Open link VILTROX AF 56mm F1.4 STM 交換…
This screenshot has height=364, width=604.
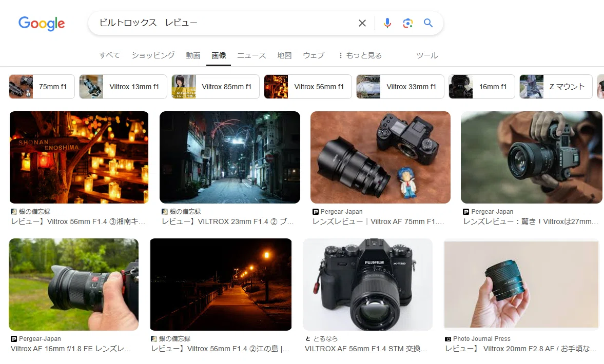[x=366, y=349]
